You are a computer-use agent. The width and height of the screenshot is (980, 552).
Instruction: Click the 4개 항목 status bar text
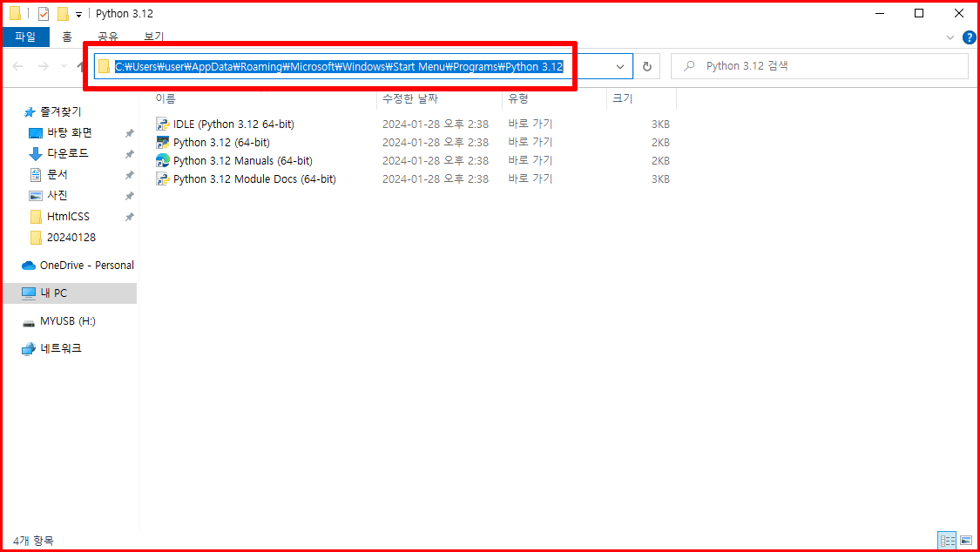pos(33,541)
